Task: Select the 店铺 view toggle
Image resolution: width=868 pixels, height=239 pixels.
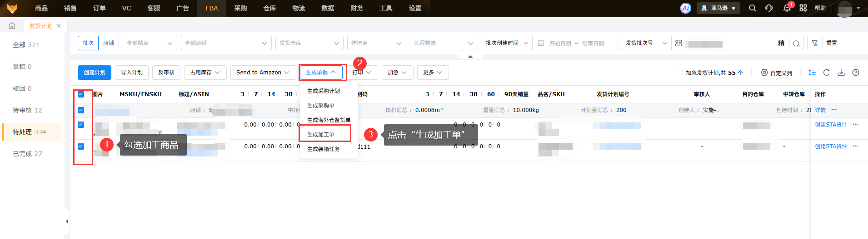Action: pyautogui.click(x=109, y=43)
